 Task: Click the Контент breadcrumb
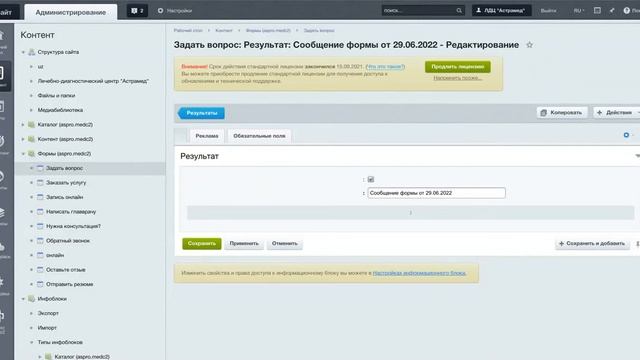(x=224, y=31)
